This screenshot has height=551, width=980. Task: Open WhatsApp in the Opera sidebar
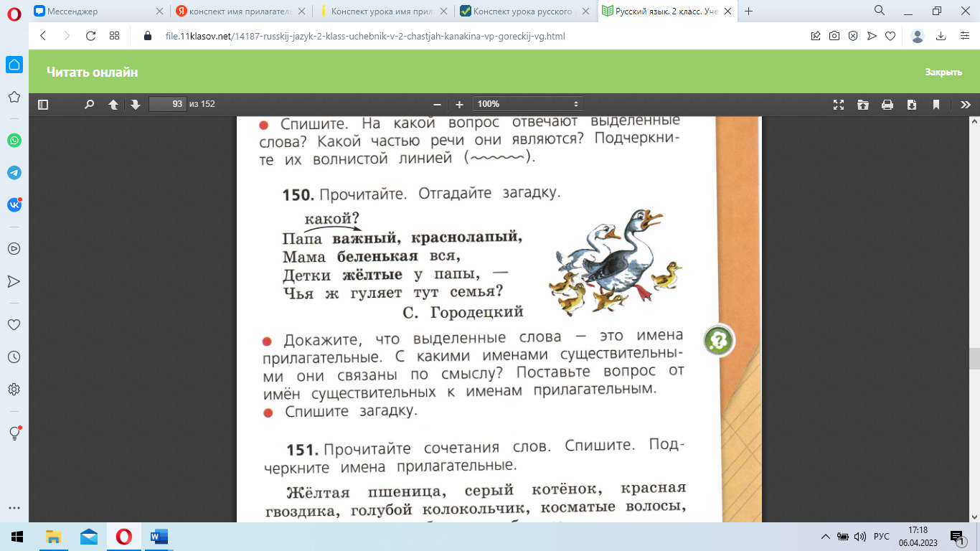14,141
